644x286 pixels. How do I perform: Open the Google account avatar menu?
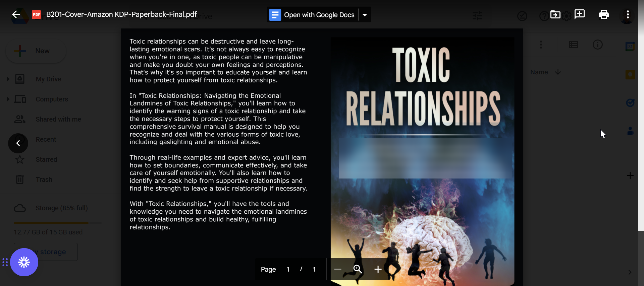(x=628, y=16)
